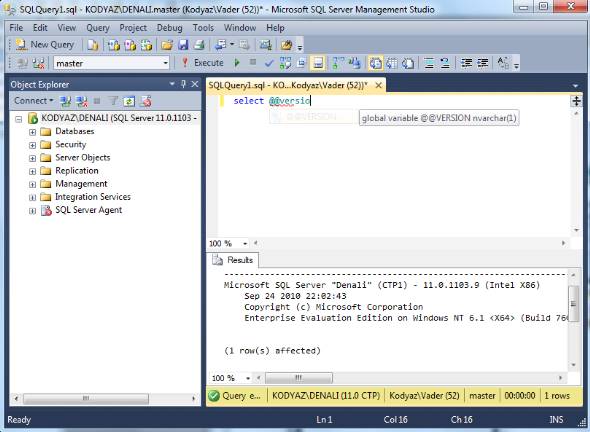Expand the Security folder
The image size is (590, 432).
pos(32,145)
